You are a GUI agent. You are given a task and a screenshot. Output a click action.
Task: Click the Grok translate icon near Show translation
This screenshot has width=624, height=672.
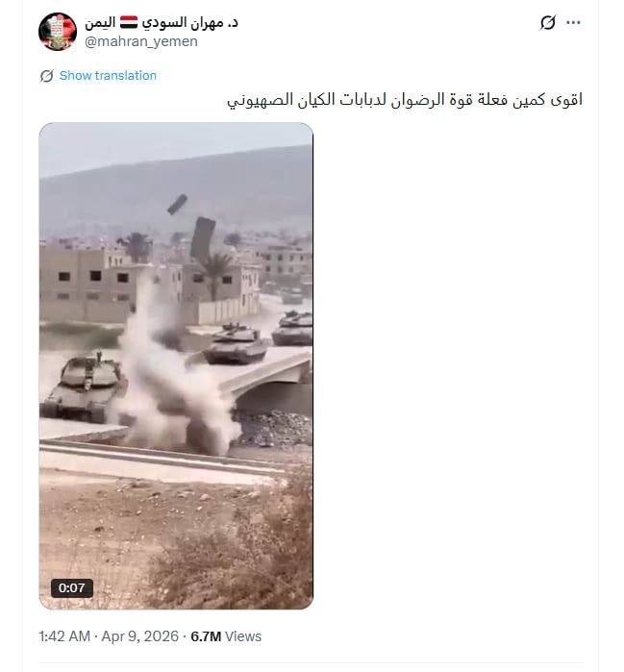(47, 76)
